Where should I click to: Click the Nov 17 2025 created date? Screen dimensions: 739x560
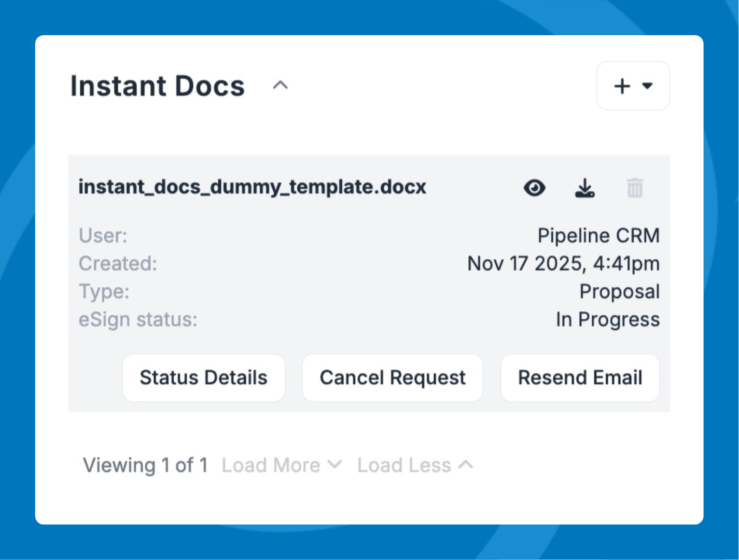click(x=563, y=263)
